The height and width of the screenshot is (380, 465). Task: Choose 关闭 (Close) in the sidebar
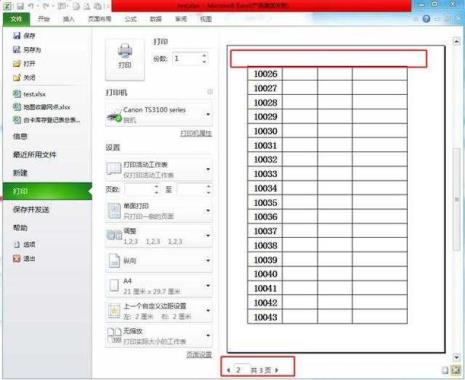pos(24,77)
